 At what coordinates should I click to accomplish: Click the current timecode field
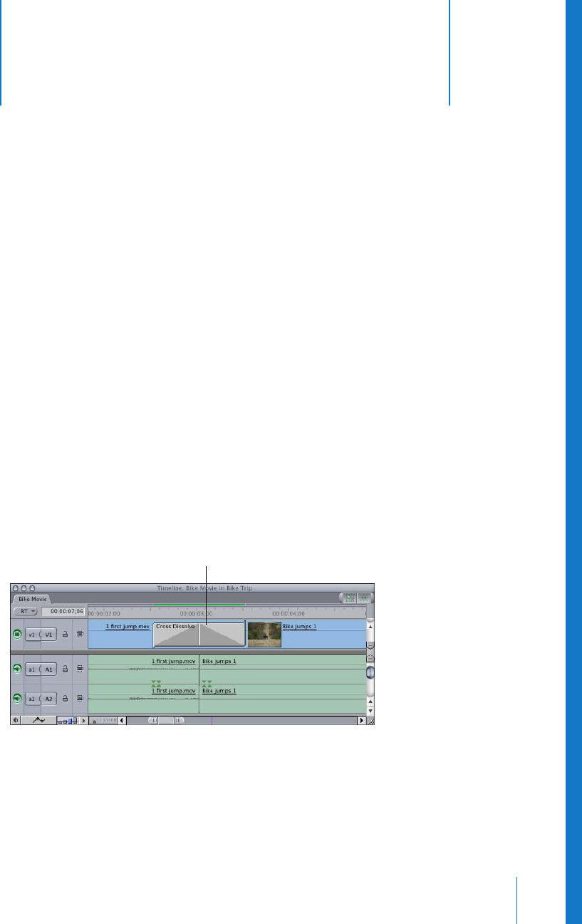[63, 612]
